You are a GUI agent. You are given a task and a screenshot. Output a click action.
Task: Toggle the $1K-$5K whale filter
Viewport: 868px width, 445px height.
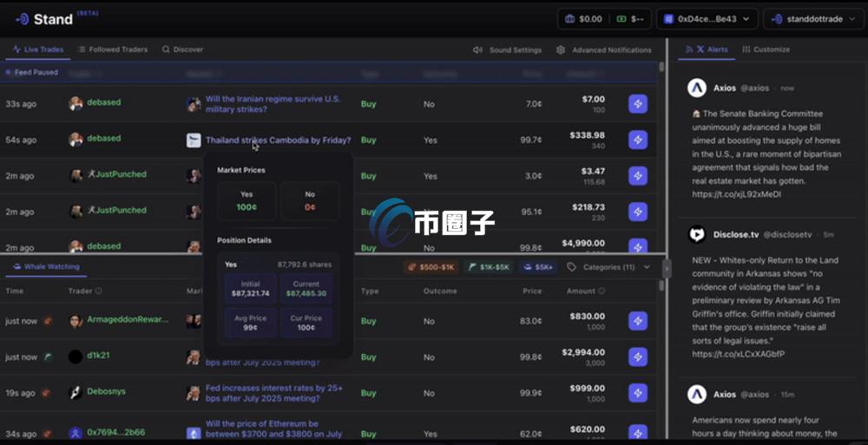[487, 267]
